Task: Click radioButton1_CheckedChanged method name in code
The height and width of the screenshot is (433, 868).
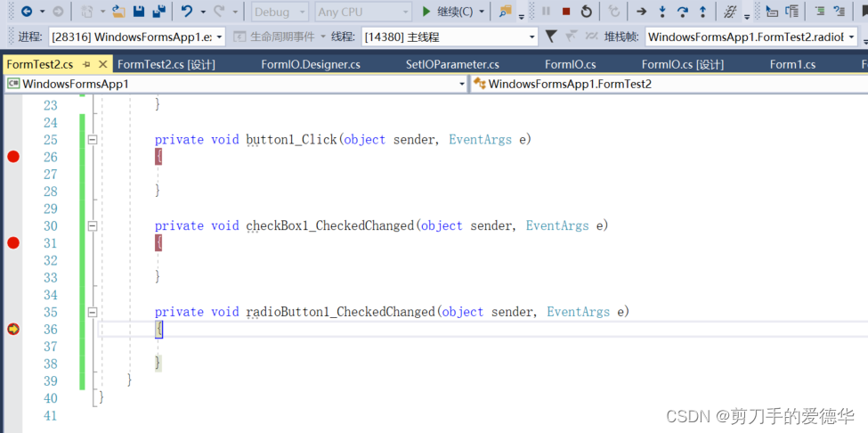Action: (x=340, y=313)
